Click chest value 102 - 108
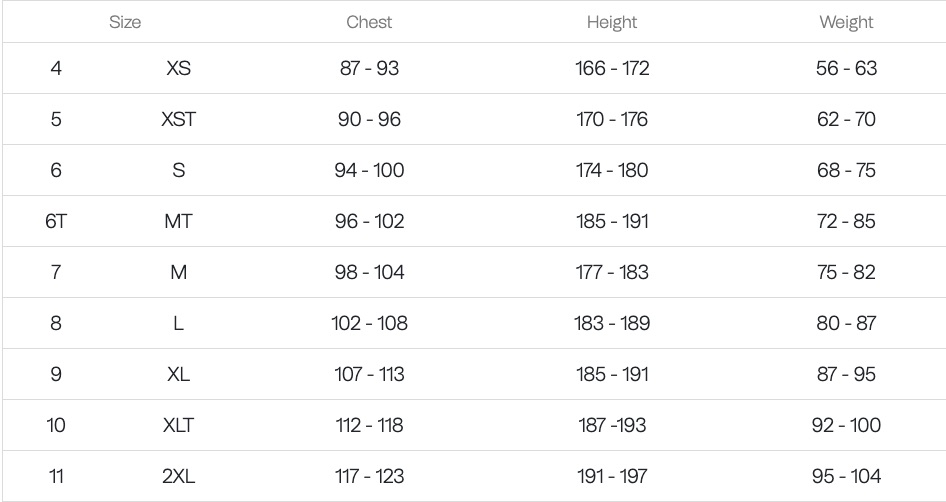 click(x=369, y=323)
